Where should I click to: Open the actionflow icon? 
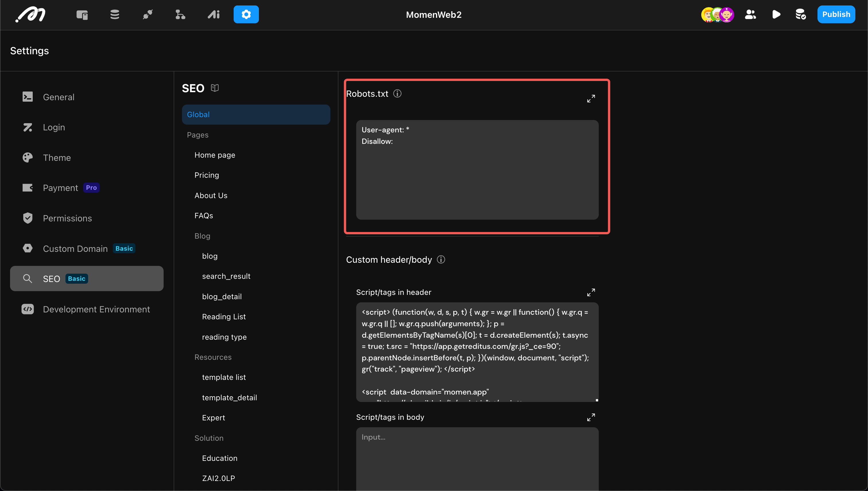tap(180, 15)
